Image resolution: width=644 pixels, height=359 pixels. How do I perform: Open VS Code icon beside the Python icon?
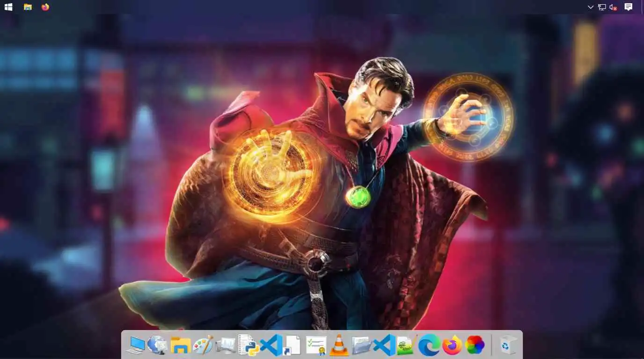(x=271, y=345)
